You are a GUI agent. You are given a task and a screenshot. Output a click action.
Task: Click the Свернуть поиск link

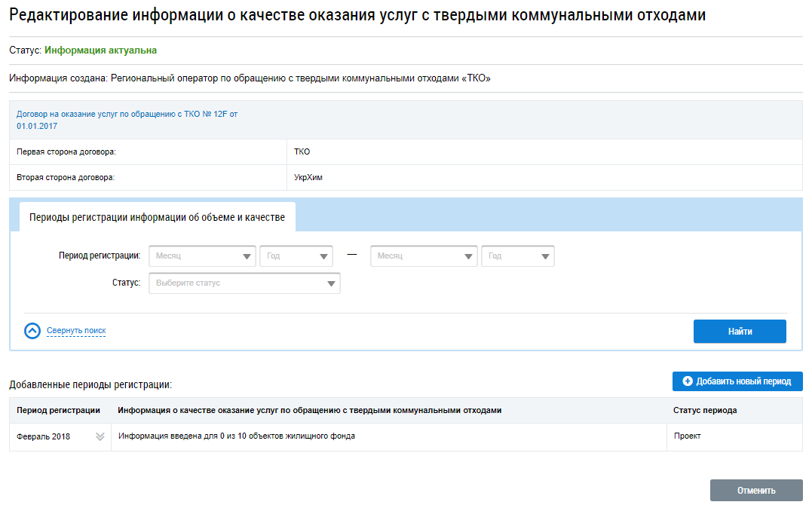click(x=76, y=331)
